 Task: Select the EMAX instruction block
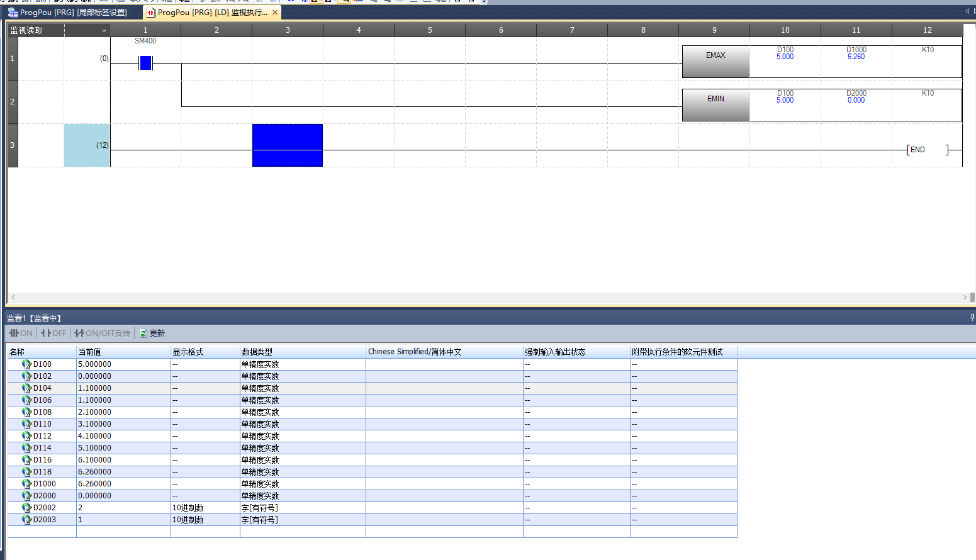(715, 61)
